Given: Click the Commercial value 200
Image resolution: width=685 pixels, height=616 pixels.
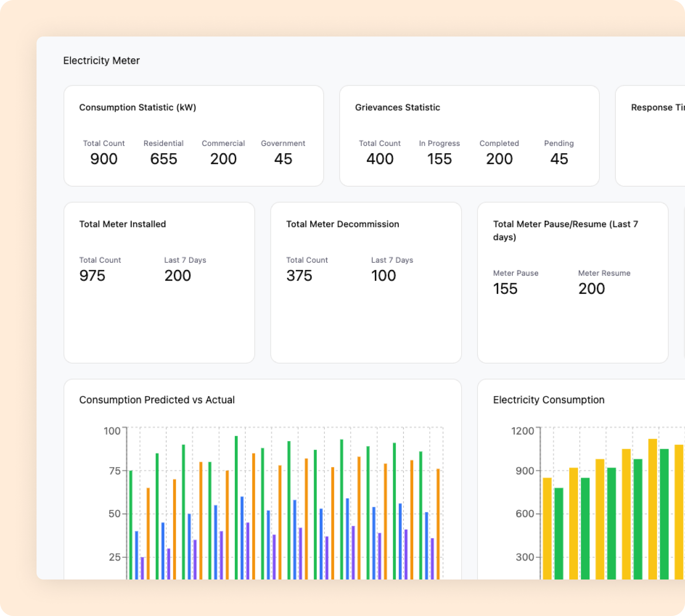Looking at the screenshot, I should coord(223,159).
